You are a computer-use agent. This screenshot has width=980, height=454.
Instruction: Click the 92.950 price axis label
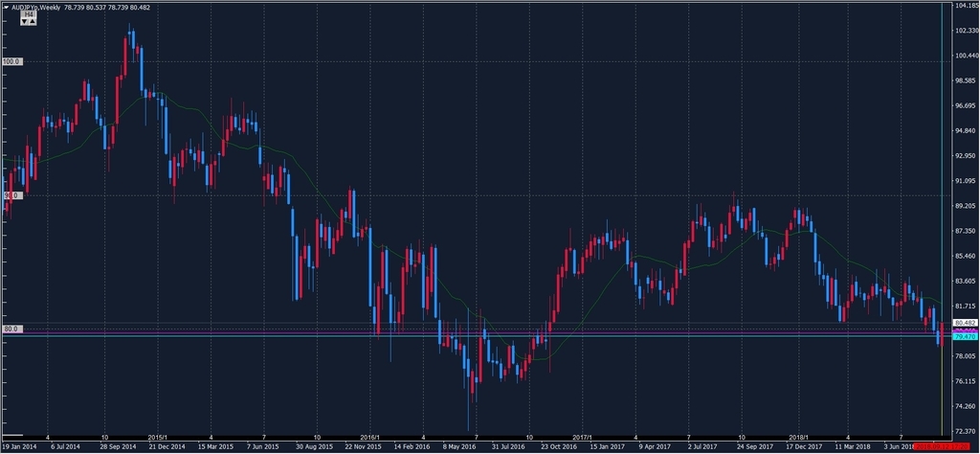coord(965,156)
